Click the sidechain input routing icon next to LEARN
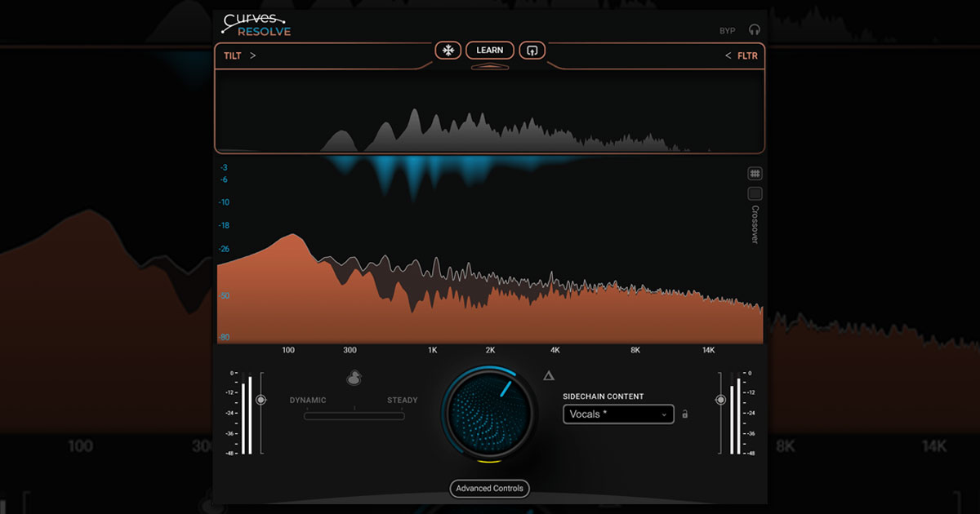This screenshot has width=980, height=514. coord(532,50)
